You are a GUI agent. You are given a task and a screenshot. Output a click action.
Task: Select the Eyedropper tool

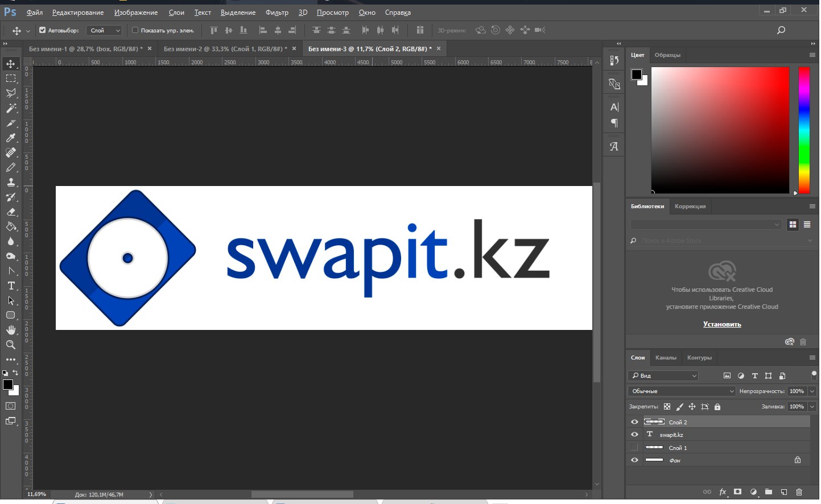point(11,138)
